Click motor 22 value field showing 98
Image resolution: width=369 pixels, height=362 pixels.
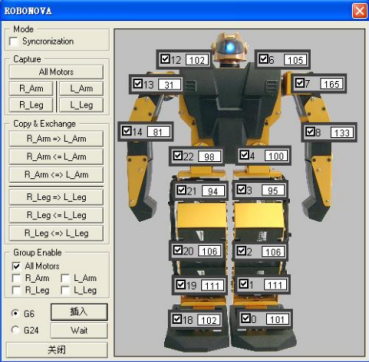pyautogui.click(x=209, y=156)
